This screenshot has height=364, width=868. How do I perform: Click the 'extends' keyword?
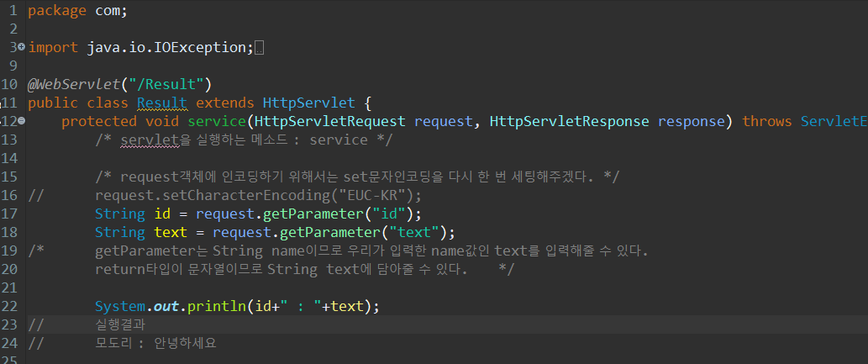(x=224, y=103)
